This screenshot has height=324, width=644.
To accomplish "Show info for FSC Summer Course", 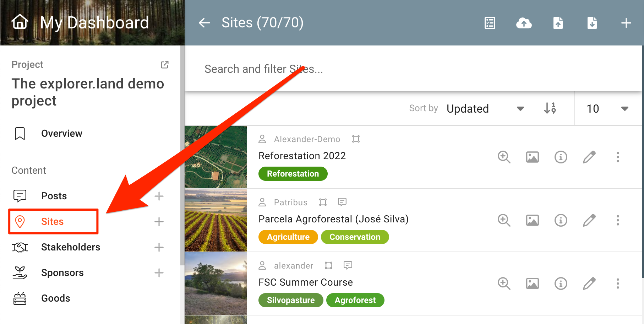I will click(x=561, y=283).
